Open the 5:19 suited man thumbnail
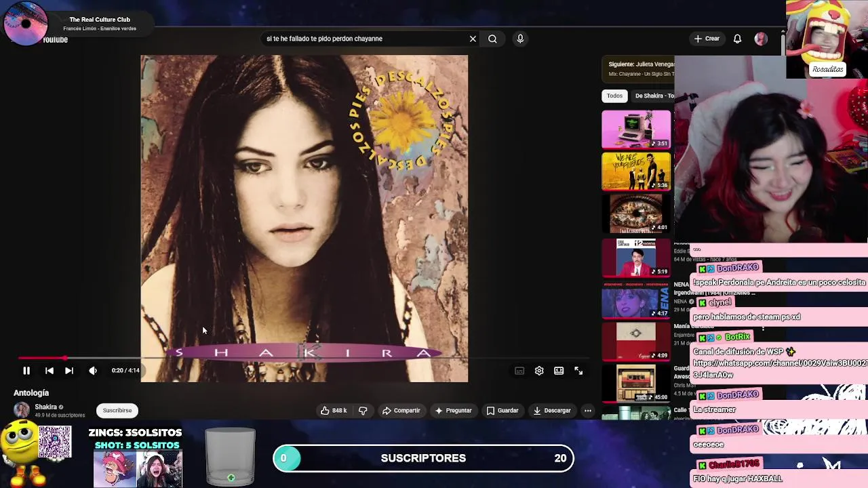Screen dimensions: 868x488 point(636,256)
